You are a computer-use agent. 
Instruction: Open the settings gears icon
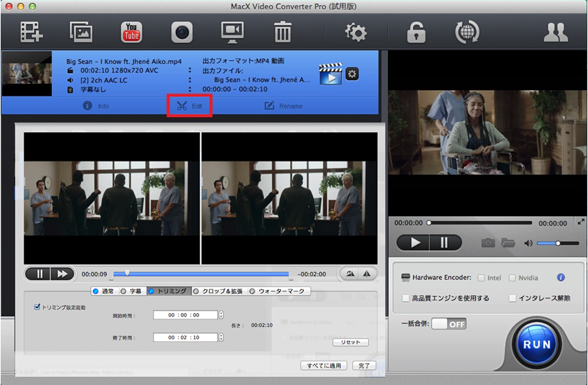click(x=356, y=32)
